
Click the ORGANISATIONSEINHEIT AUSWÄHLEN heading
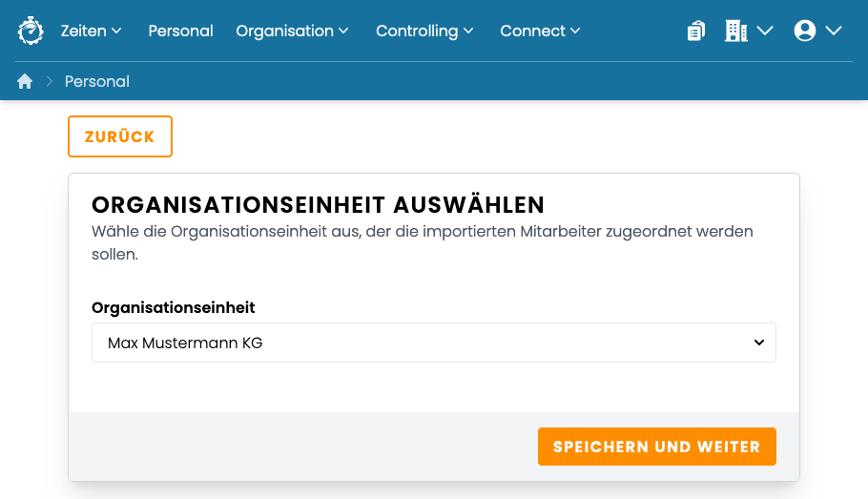pos(319,205)
